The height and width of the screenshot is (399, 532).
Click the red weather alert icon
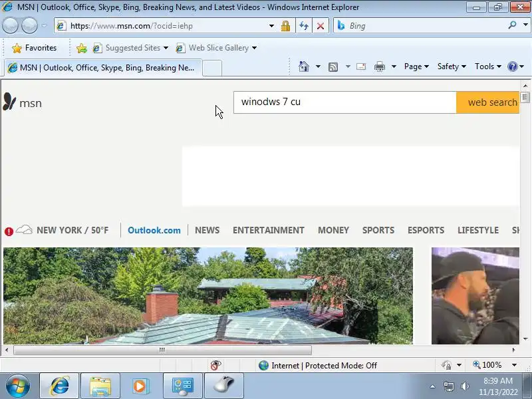9,231
